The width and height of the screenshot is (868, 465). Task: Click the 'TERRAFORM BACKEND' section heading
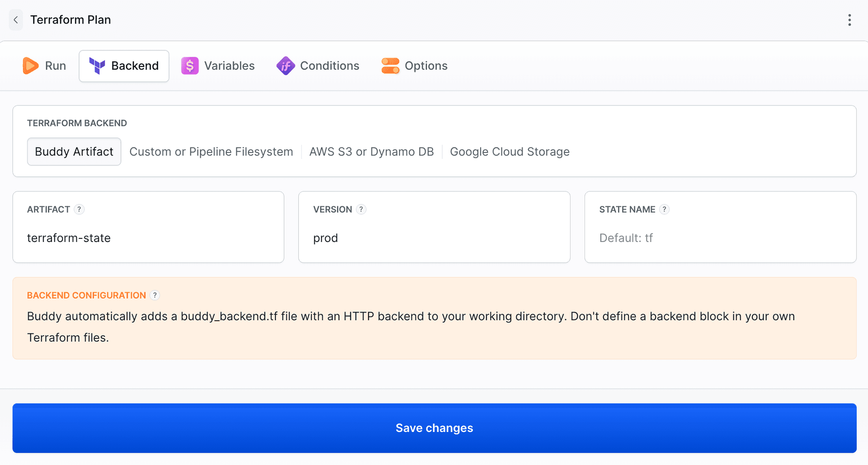click(x=77, y=123)
